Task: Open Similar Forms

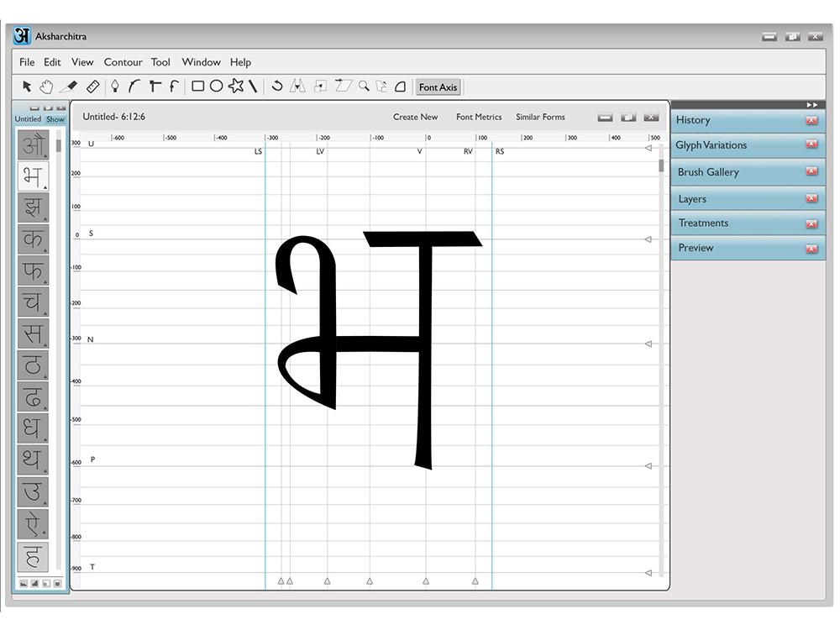Action: 540,117
